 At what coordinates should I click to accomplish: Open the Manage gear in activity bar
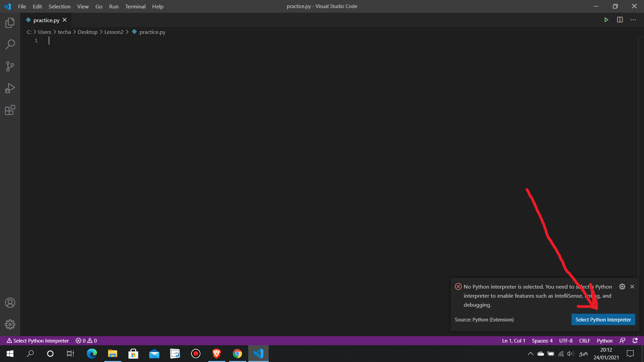click(x=10, y=324)
